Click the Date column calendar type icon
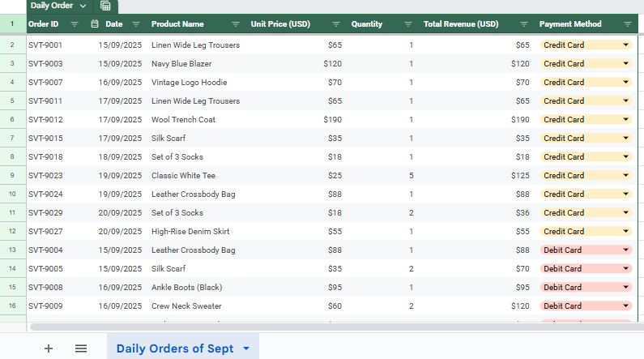644x359 pixels. (95, 24)
